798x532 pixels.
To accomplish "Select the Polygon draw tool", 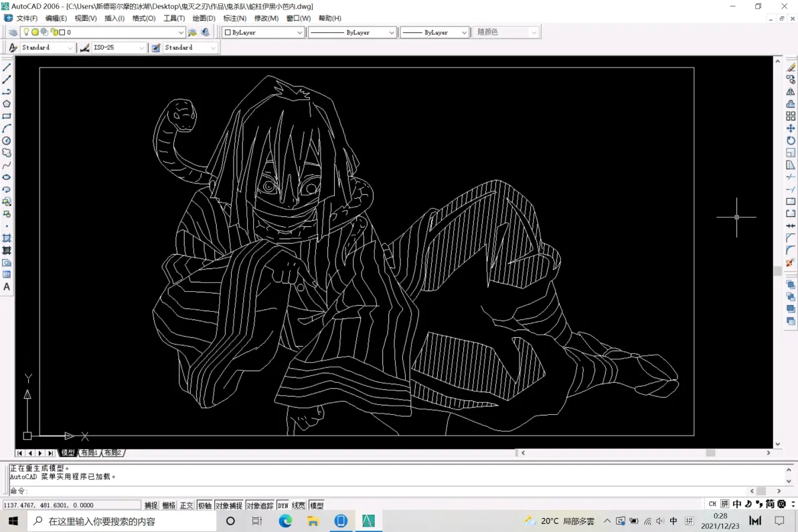I will 7,104.
